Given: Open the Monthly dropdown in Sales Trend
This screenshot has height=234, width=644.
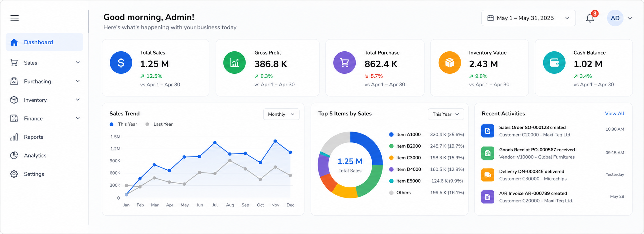Looking at the screenshot, I should [x=281, y=114].
